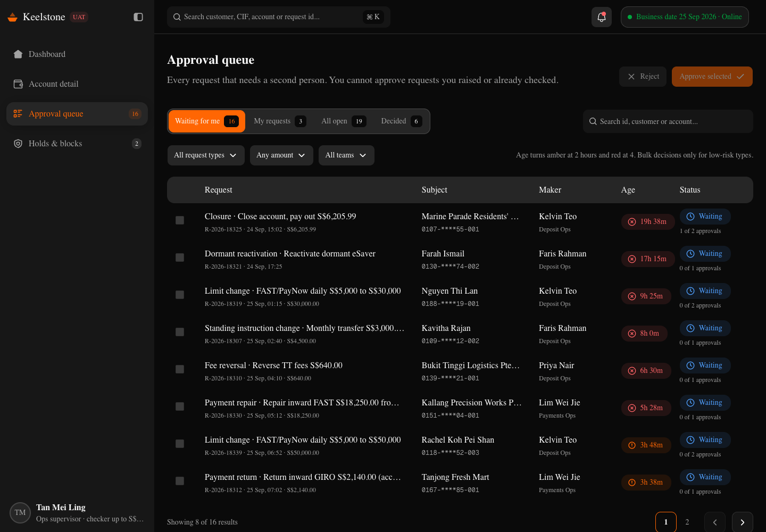Screen dimensions: 766x532
Task: Tick the Dormant reactivation request checkbox
Action: (x=180, y=257)
